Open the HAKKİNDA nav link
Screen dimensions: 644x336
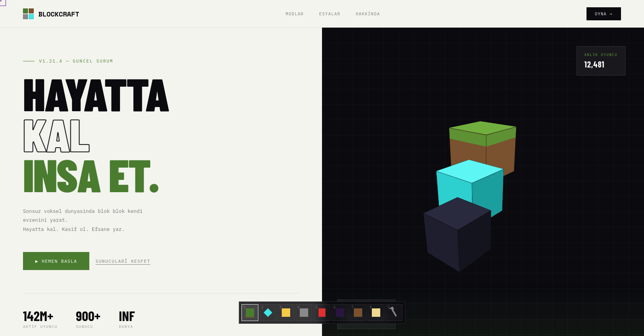[x=368, y=14]
